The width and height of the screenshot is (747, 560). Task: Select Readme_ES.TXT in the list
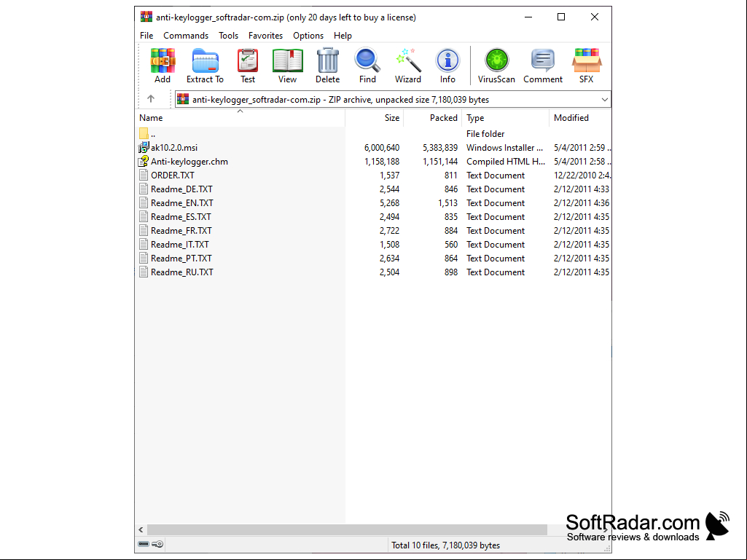(181, 217)
